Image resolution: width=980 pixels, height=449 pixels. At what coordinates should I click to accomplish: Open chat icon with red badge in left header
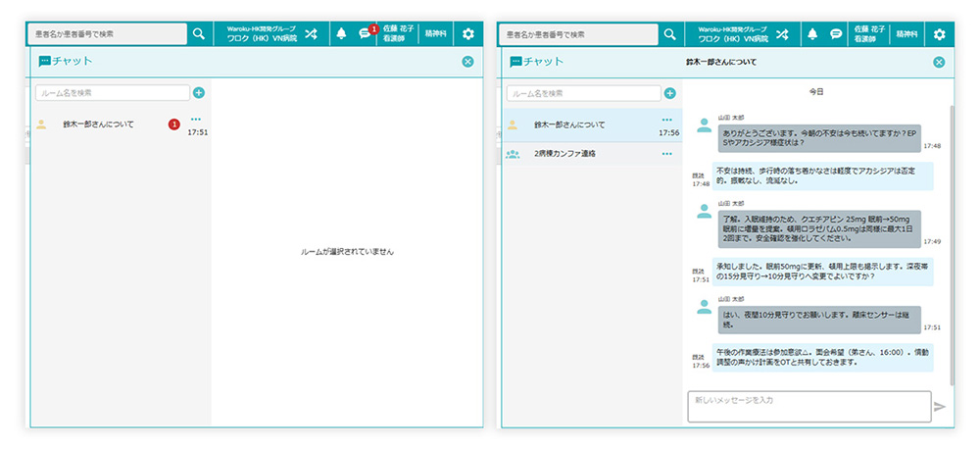tap(365, 33)
